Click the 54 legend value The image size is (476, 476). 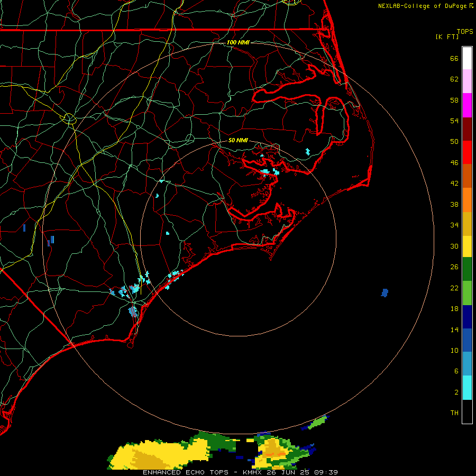(454, 121)
